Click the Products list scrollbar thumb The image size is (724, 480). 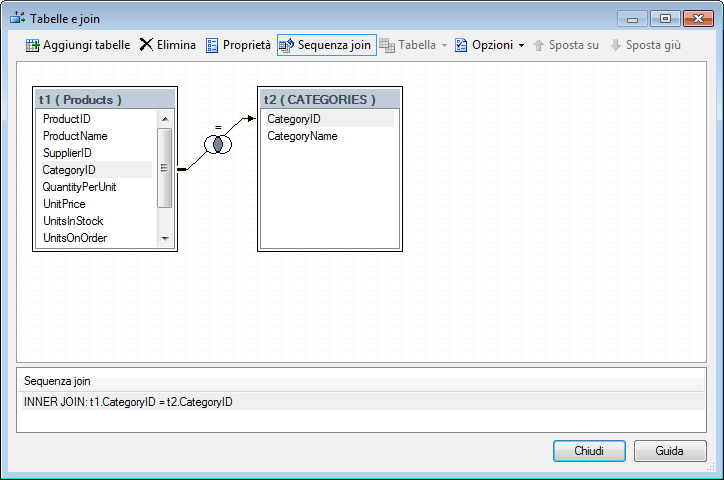(164, 168)
